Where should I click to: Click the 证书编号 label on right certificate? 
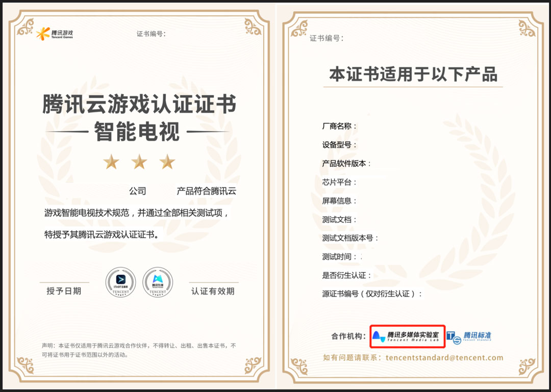[x=327, y=38]
